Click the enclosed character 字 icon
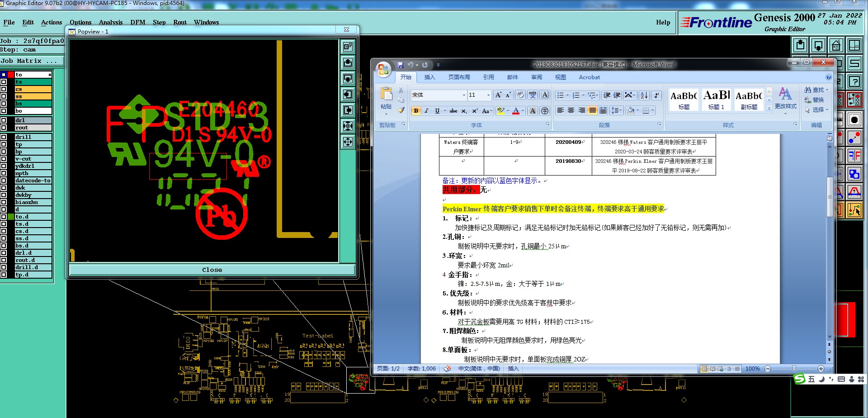This screenshot has width=868, height=418. coord(545,111)
